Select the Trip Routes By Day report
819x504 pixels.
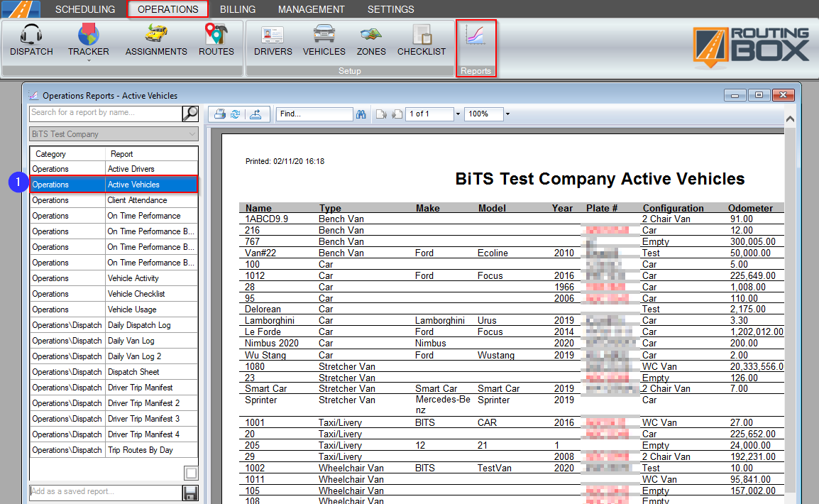tap(114, 450)
